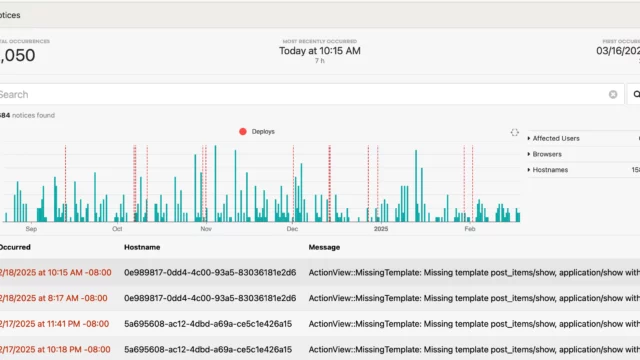The width and height of the screenshot is (640, 360).
Task: Expand the Hostnames section
Action: click(550, 170)
